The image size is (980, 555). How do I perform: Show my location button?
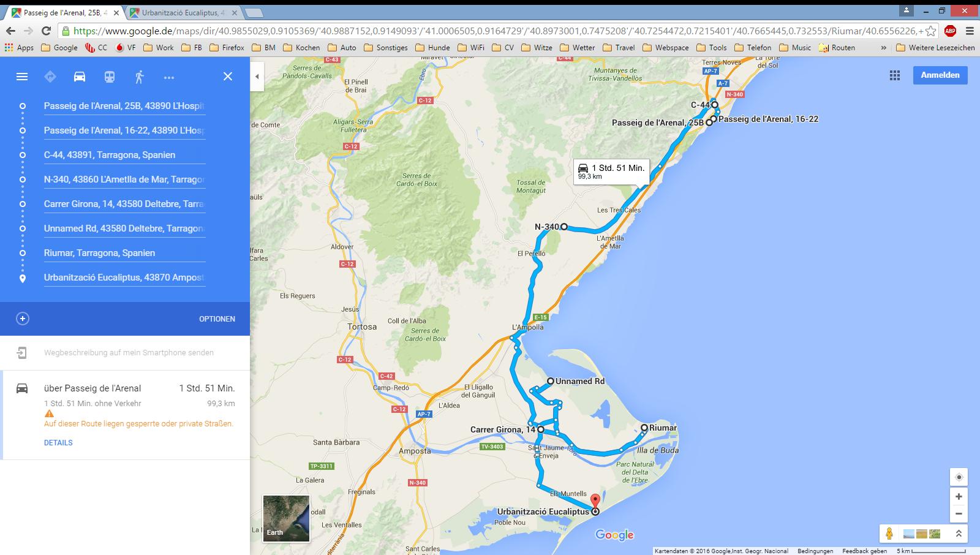959,477
